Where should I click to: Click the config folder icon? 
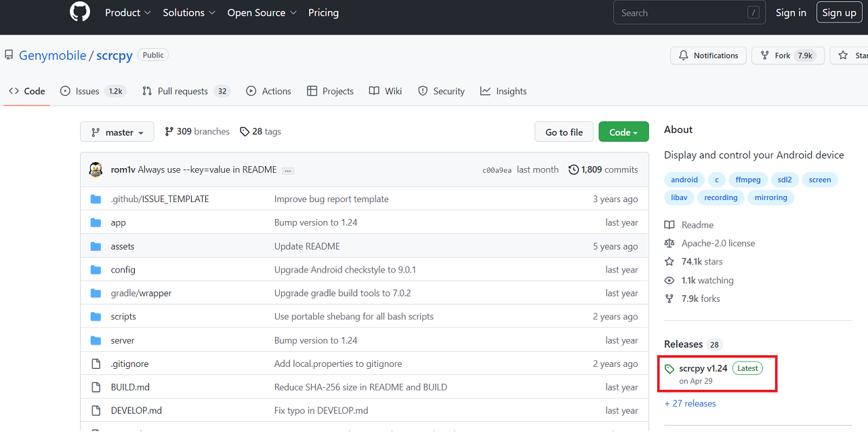tap(96, 270)
